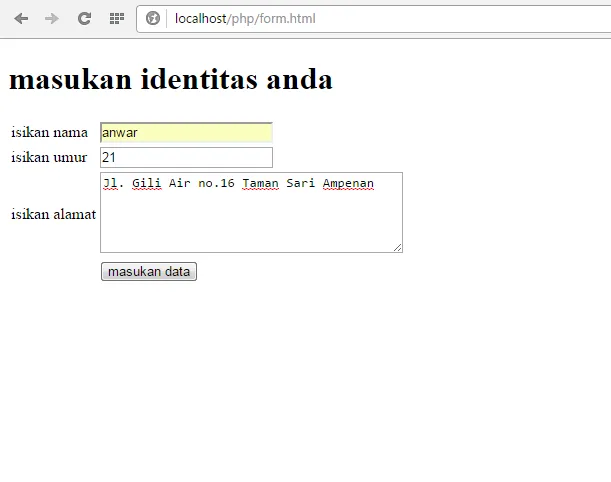View site information icon beside localhost URL
This screenshot has height=482, width=611.
pos(153,18)
